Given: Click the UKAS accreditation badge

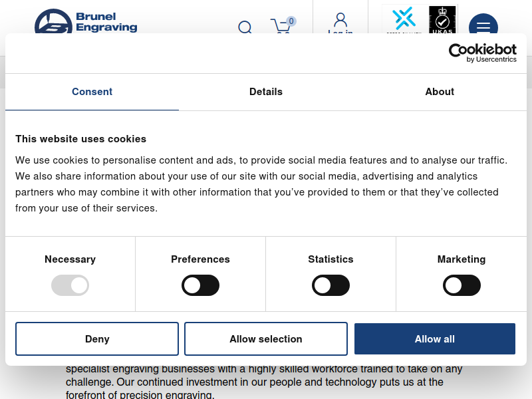Looking at the screenshot, I should click(442, 20).
